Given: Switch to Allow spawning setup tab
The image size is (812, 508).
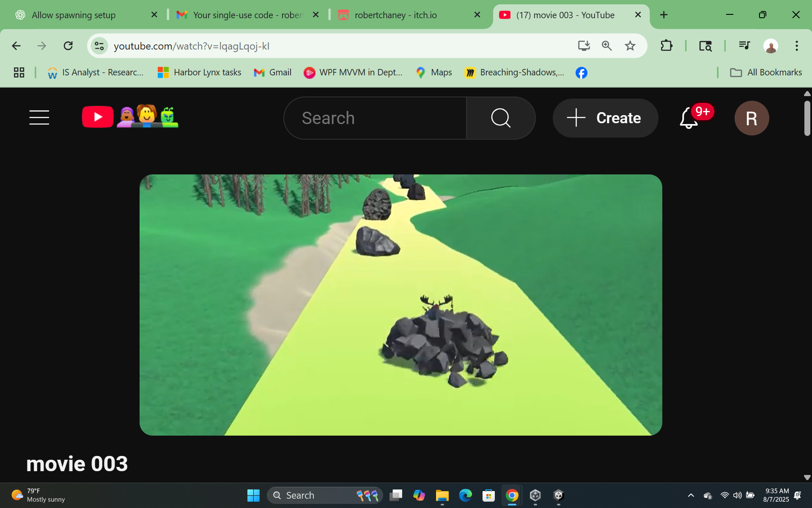Looking at the screenshot, I should (74, 15).
